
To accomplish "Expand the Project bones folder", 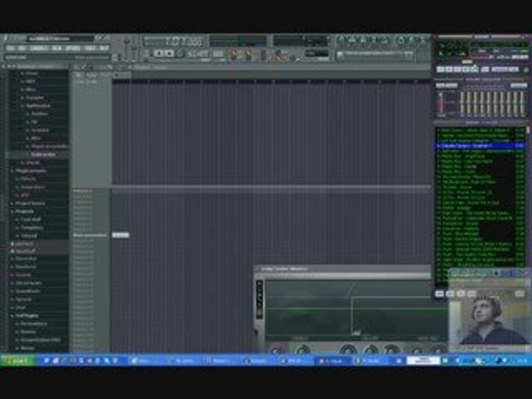I will point(30,203).
